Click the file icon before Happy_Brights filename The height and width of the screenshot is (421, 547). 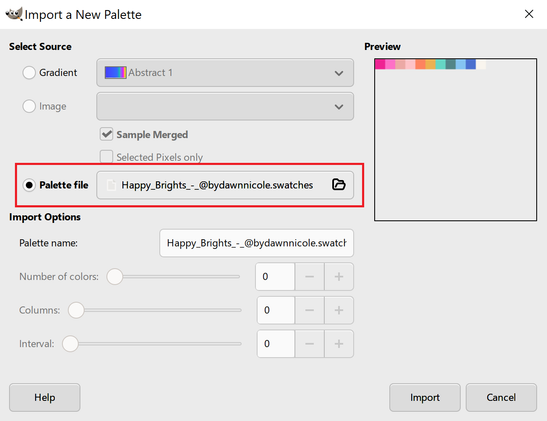(111, 185)
